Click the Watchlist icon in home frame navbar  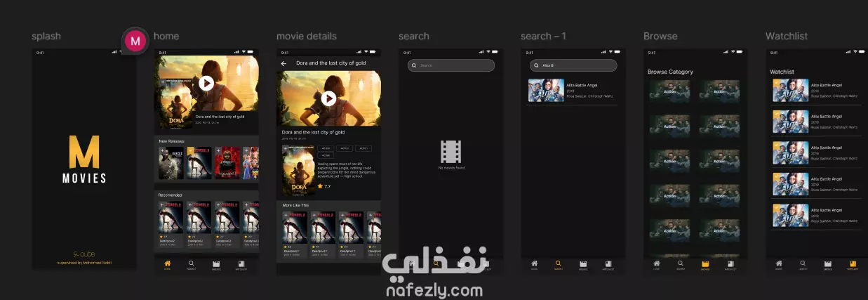tap(241, 264)
